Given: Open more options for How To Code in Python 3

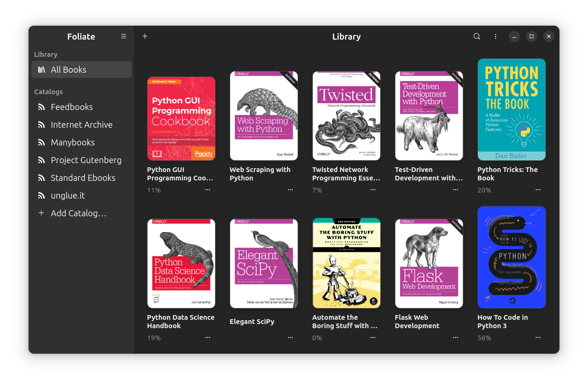Looking at the screenshot, I should [x=538, y=337].
